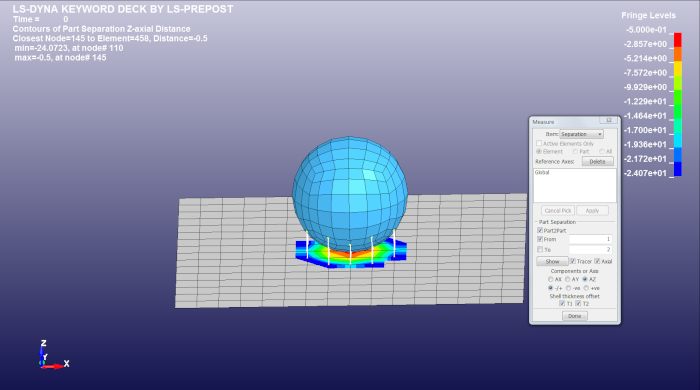The image size is (700, 390).
Task: Select the AZ axis radio button
Action: click(x=585, y=279)
